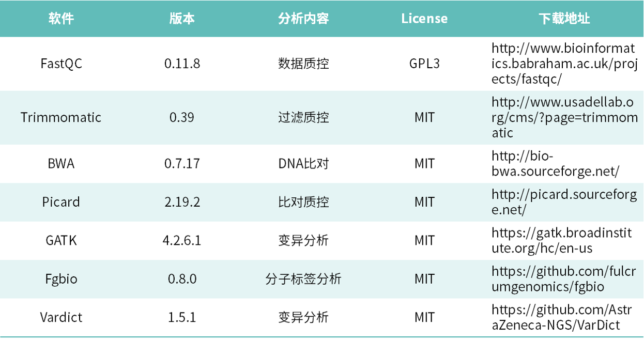Image resolution: width=644 pixels, height=341 pixels.
Task: Click version 2.19.2 cell
Action: pos(182,202)
